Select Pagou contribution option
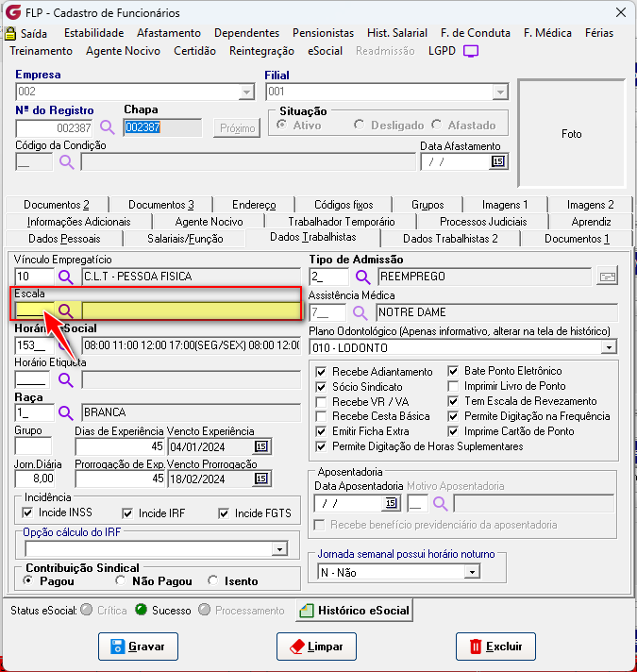 click(28, 580)
